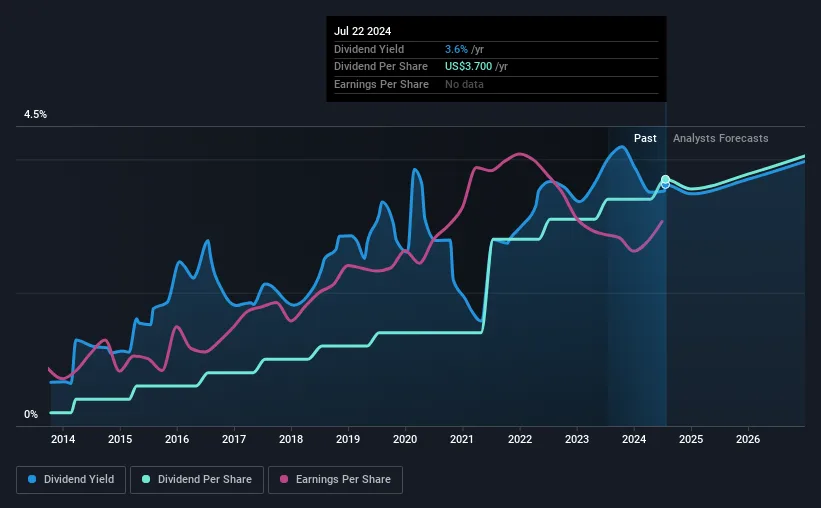Screen dimensions: 821x508
Task: Select the Past section label
Action: [x=645, y=138]
